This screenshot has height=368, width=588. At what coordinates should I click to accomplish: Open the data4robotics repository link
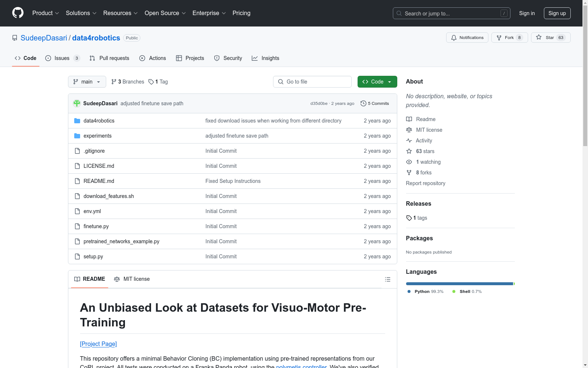pyautogui.click(x=96, y=38)
